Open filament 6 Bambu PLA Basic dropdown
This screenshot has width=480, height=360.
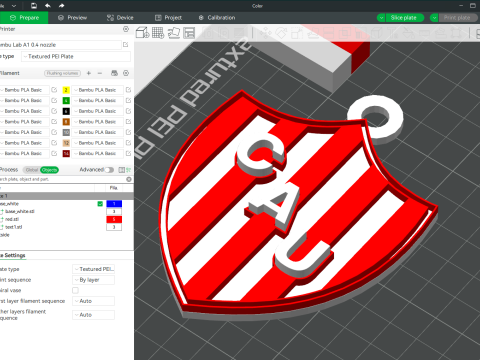(97, 111)
